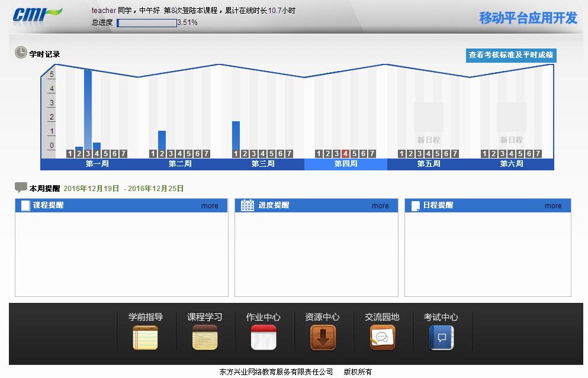Select highlighted red day 4 of 第四周
588x378 pixels.
coord(345,154)
